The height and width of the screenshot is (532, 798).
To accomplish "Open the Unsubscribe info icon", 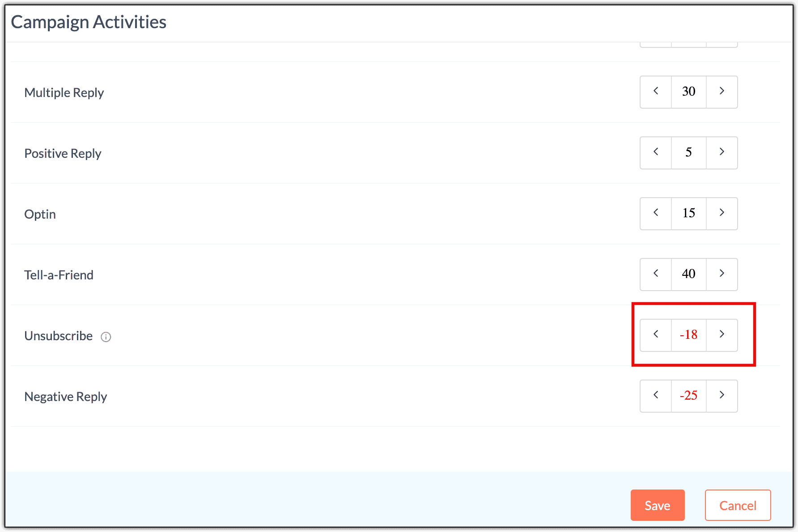I will (x=106, y=337).
